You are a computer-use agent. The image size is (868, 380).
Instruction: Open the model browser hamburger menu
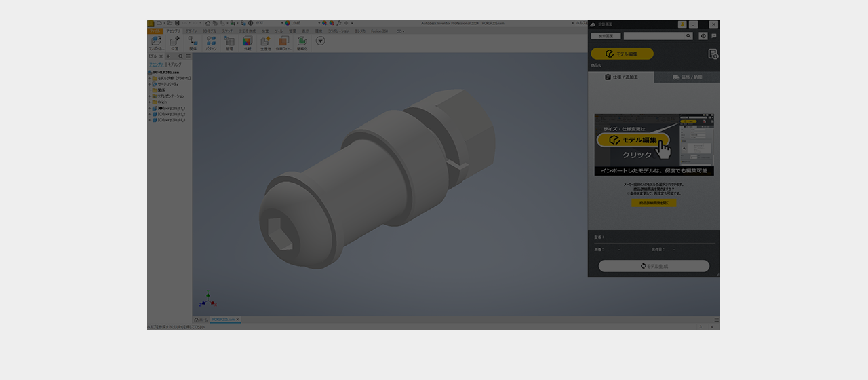tap(188, 56)
